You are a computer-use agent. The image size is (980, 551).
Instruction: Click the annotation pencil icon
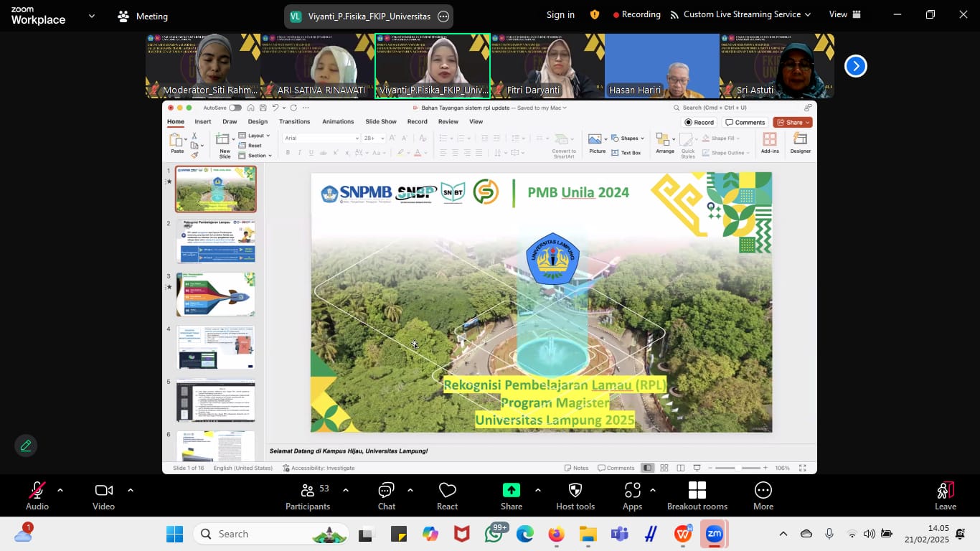[26, 446]
